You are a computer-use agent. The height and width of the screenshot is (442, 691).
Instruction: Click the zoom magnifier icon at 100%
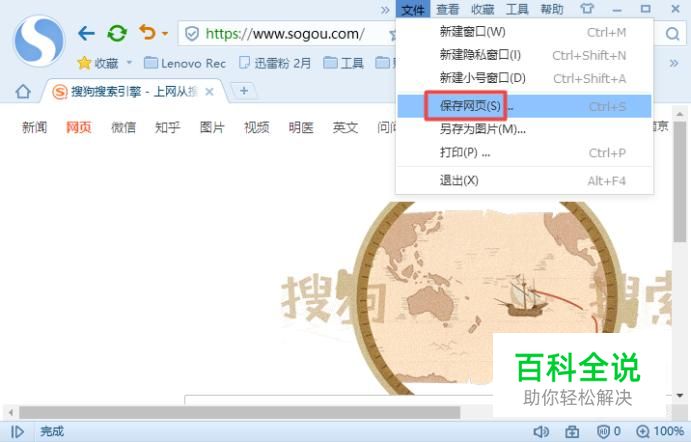[643, 431]
